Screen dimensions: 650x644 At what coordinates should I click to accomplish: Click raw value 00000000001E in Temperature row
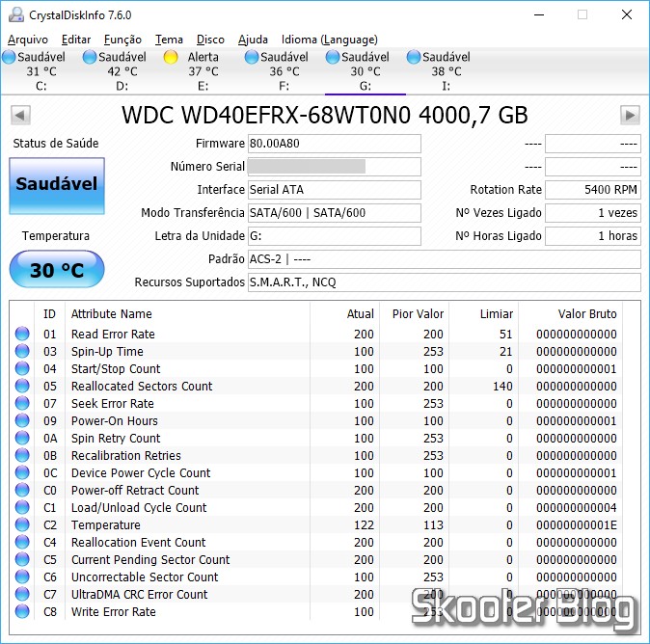point(576,525)
